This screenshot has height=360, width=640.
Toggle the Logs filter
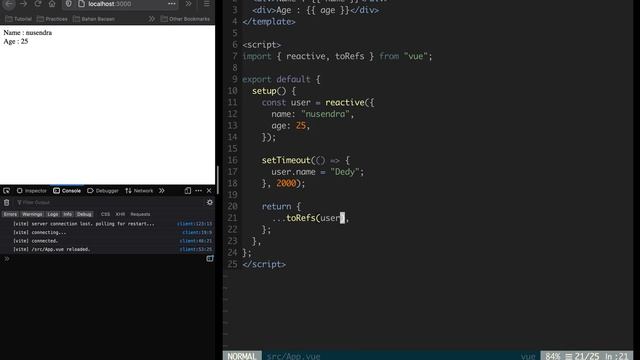(x=53, y=214)
